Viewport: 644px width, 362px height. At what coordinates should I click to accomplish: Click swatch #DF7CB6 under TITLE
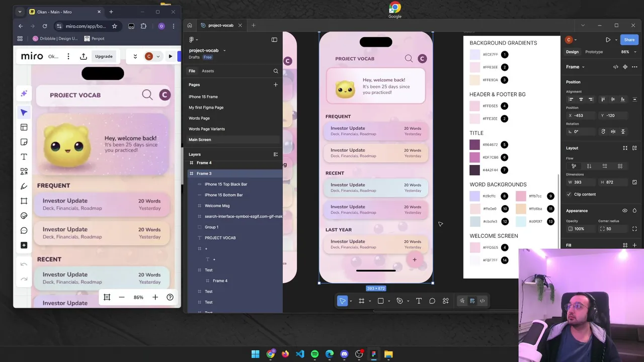click(474, 157)
